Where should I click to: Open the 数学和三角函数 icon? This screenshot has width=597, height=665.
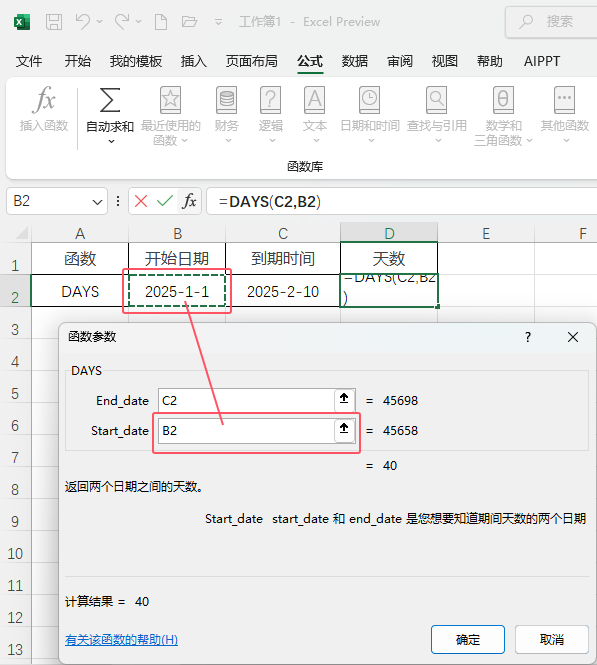click(x=503, y=100)
